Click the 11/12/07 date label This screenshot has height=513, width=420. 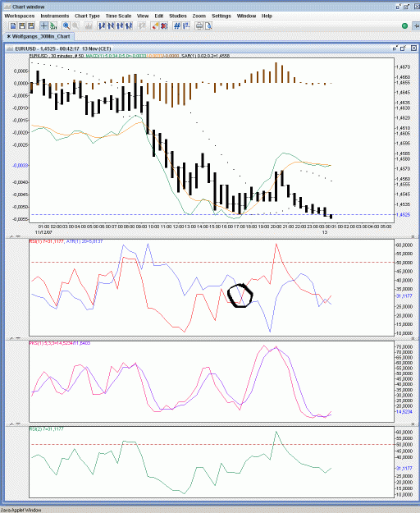coord(43,232)
